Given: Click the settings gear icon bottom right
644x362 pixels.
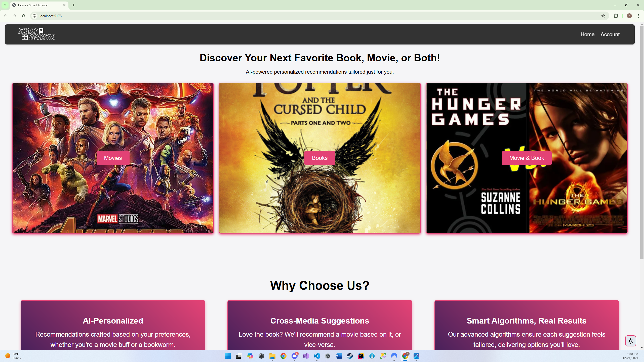Looking at the screenshot, I should (630, 341).
